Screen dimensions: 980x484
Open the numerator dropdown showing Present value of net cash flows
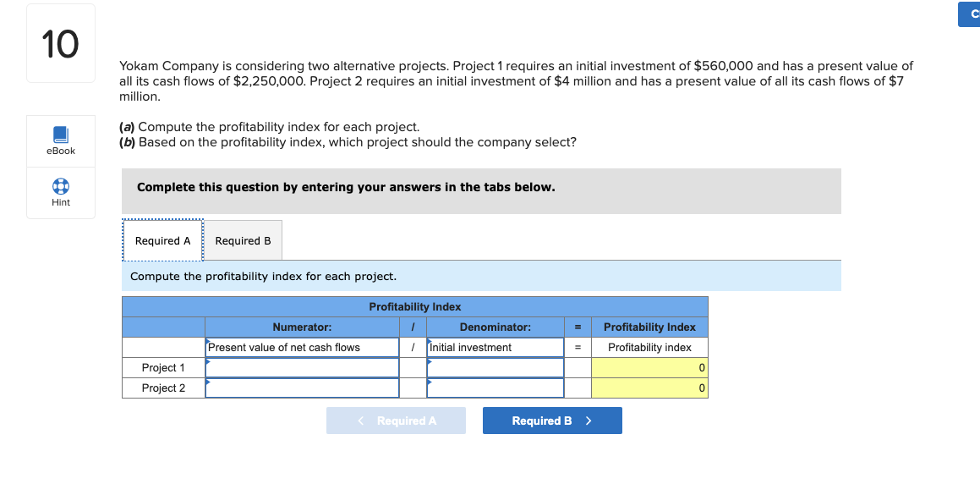(x=302, y=347)
